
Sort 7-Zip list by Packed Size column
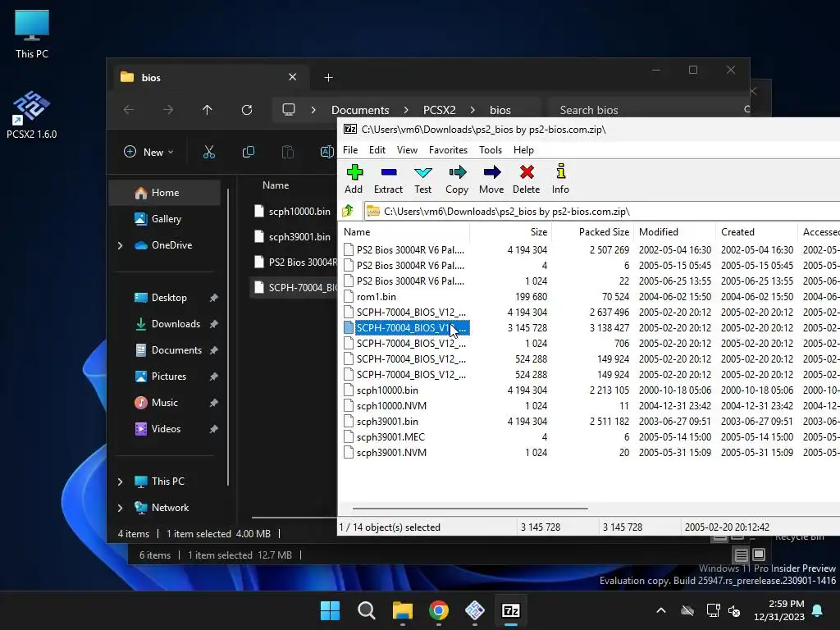click(592, 232)
